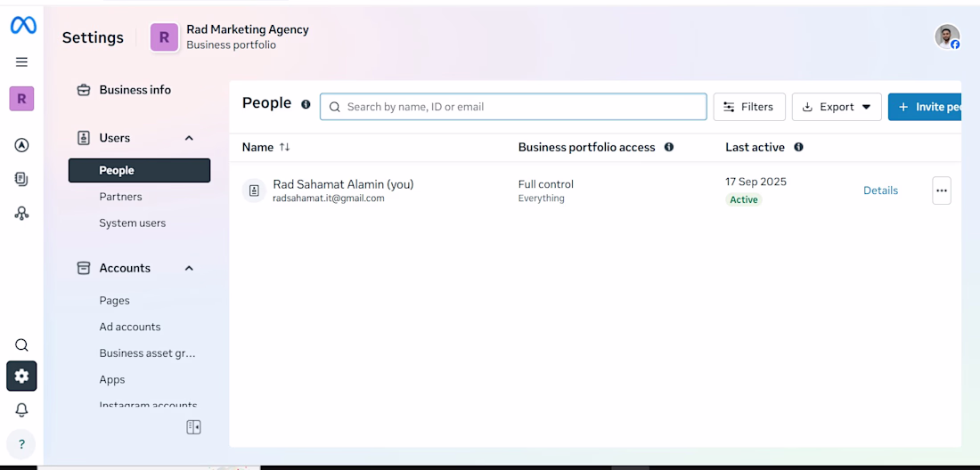Collapse the sidebar panel toggle icon

(193, 427)
